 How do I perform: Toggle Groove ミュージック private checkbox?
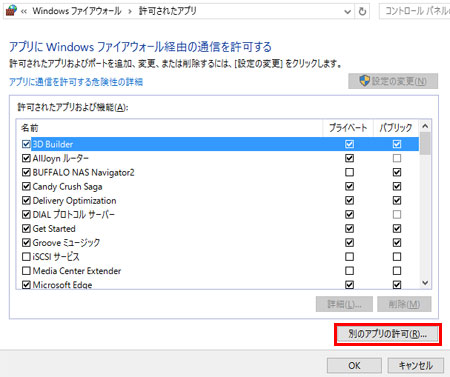[349, 243]
